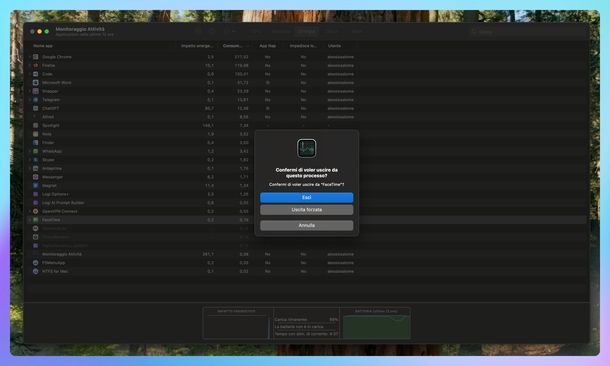Viewport: 610px width, 366px height.
Task: Confirm quitting with the Esci button
Action: 307,198
